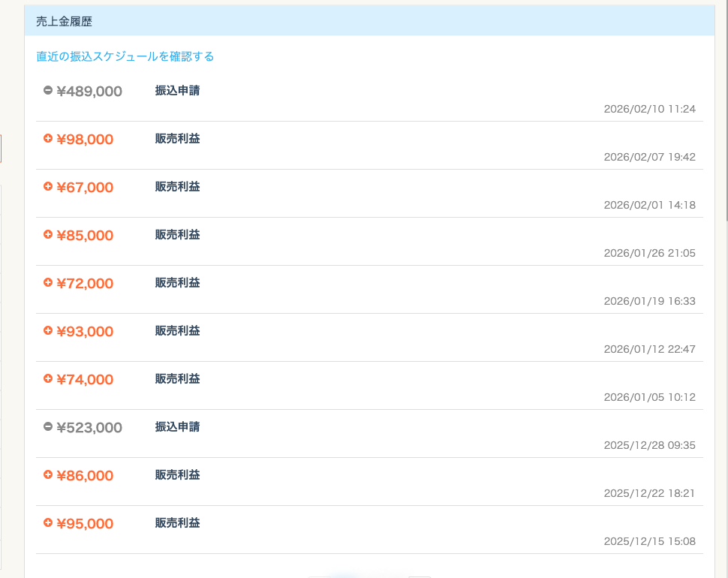Click the 売上金履歴 section header
728x578 pixels.
[65, 22]
